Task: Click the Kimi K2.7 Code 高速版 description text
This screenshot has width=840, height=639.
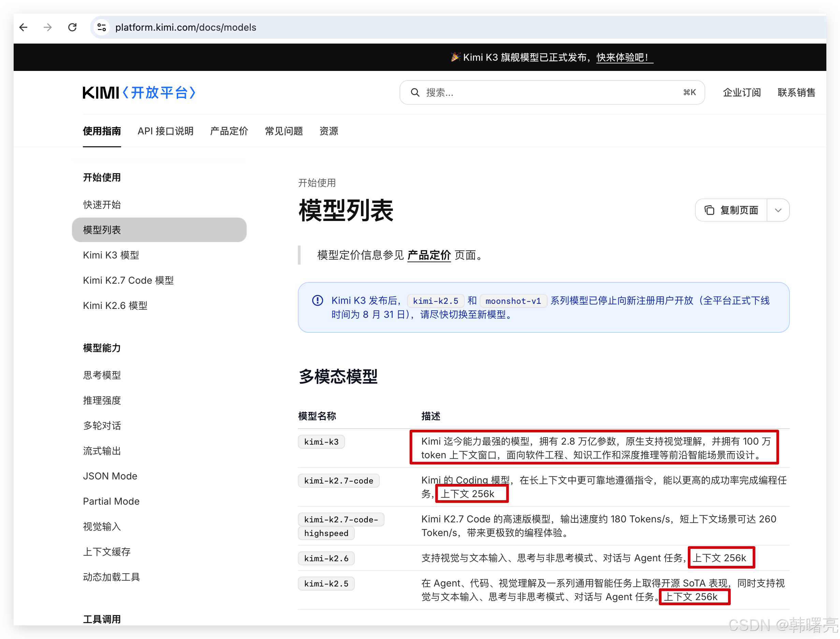Action: 599,526
